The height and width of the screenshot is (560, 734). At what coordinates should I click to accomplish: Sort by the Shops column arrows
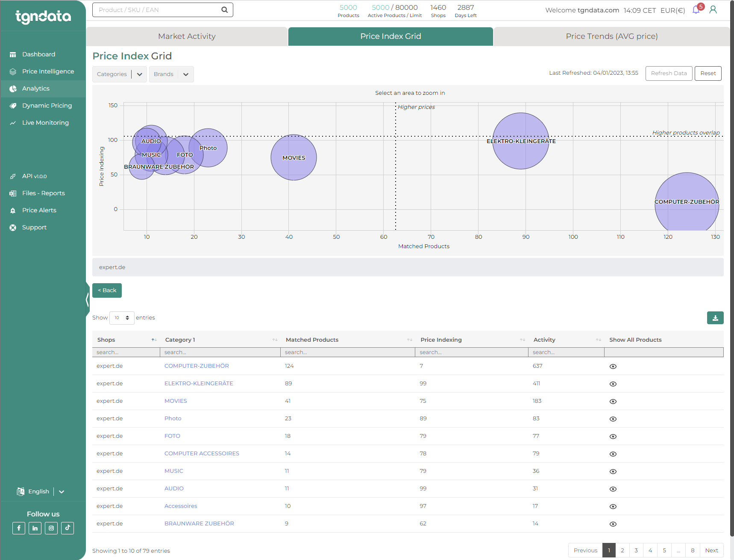coord(154,340)
